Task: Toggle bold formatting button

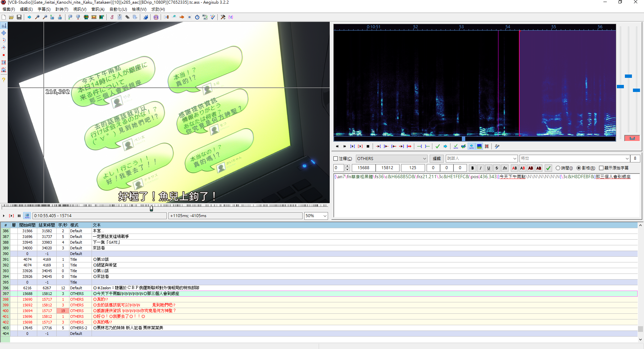Action: [473, 168]
